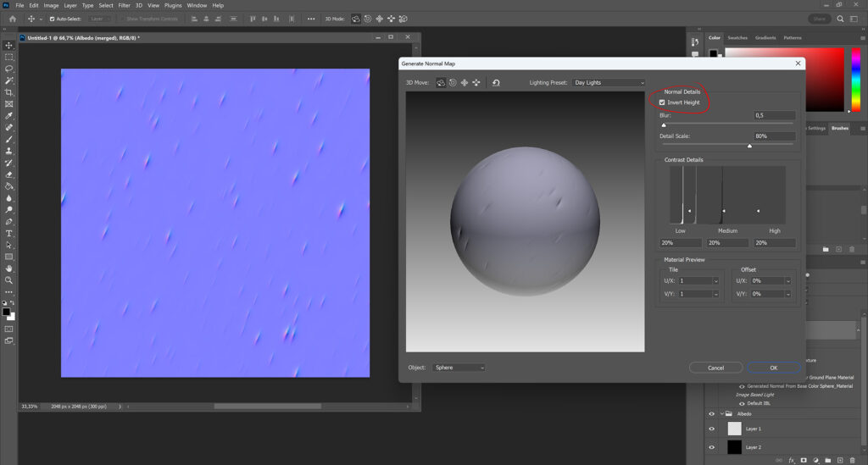Viewport: 868px width, 465px height.
Task: Select the Crop tool
Action: click(9, 92)
